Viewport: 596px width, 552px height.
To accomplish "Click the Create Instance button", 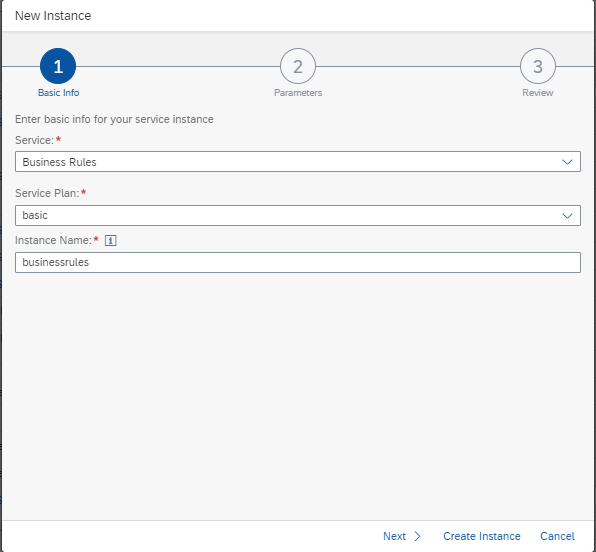I will (482, 536).
